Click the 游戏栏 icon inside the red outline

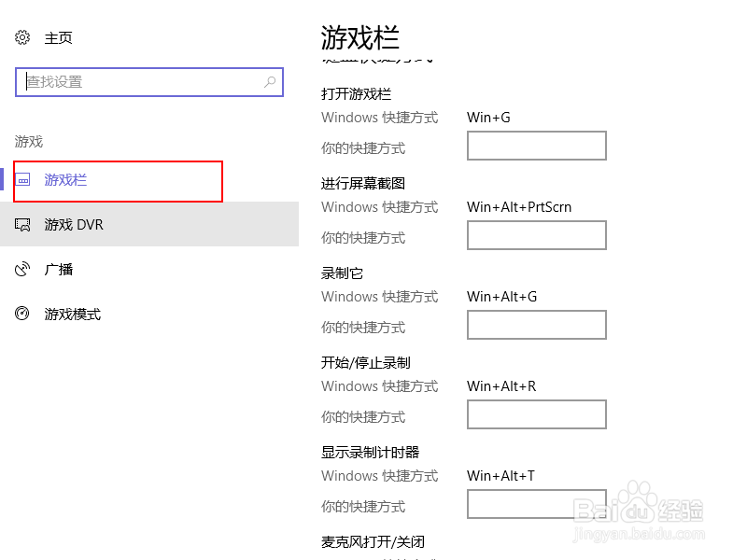pos(22,179)
